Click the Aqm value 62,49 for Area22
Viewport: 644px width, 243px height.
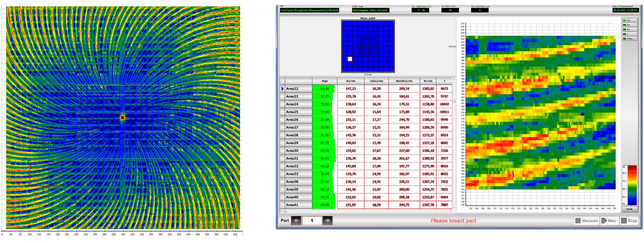(325, 89)
